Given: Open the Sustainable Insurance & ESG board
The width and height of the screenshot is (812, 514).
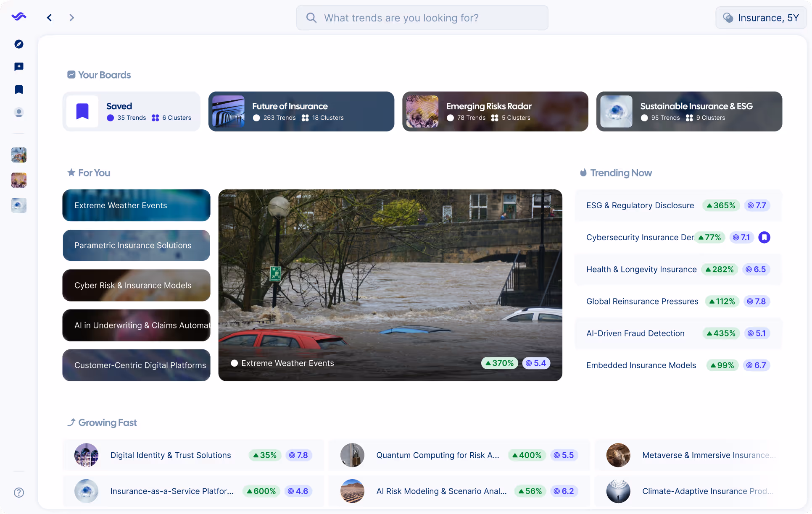Looking at the screenshot, I should [689, 111].
